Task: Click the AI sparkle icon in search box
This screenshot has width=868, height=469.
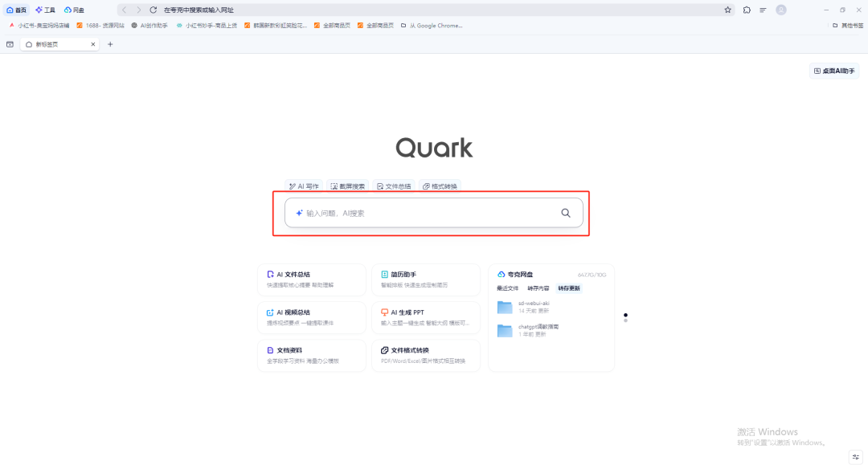Action: [299, 213]
